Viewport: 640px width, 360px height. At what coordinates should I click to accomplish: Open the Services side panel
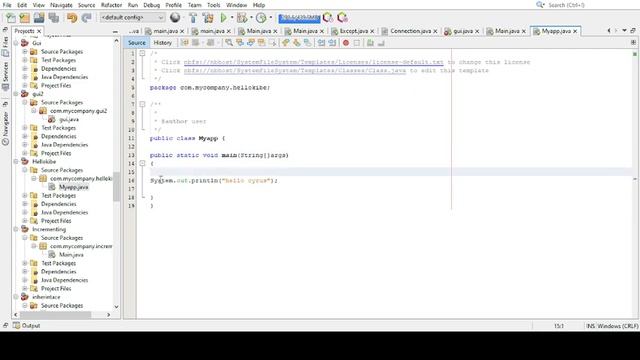(5, 76)
